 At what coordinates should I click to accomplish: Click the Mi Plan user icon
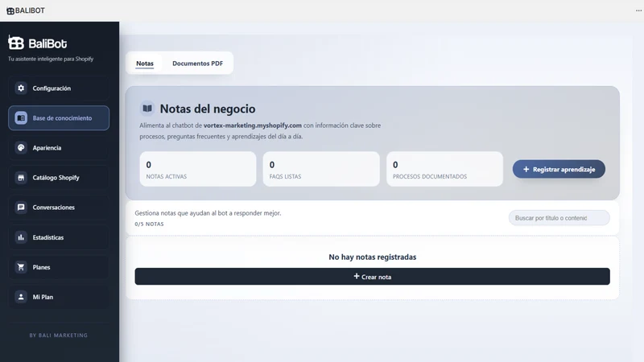pos(21,297)
